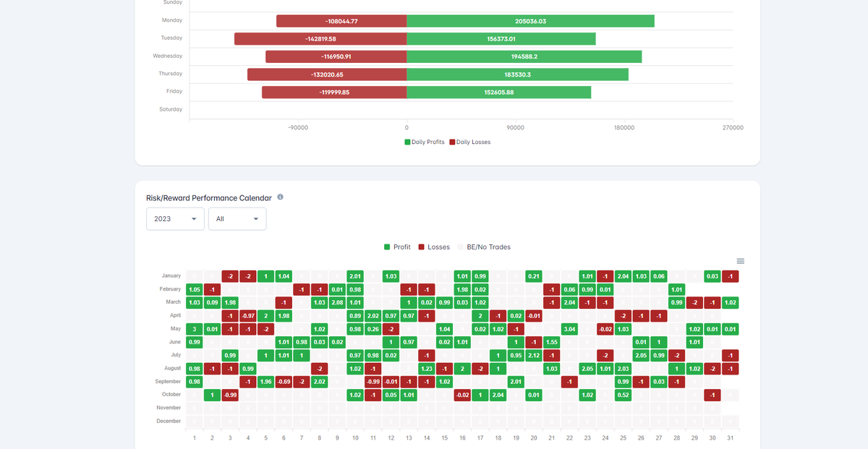This screenshot has width=868, height=449.
Task: Click the September cell showing -0.69
Action: coord(284,382)
